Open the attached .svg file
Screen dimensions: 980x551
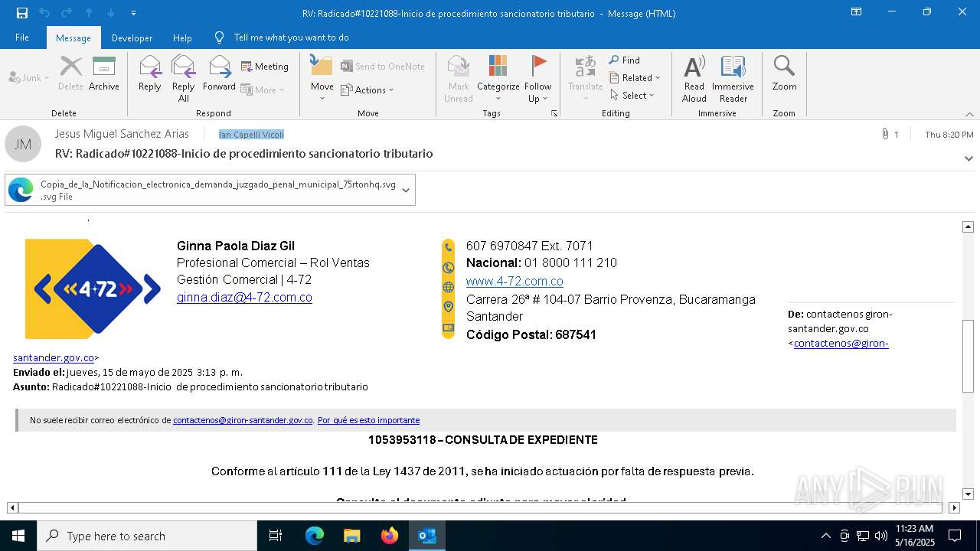click(x=203, y=190)
